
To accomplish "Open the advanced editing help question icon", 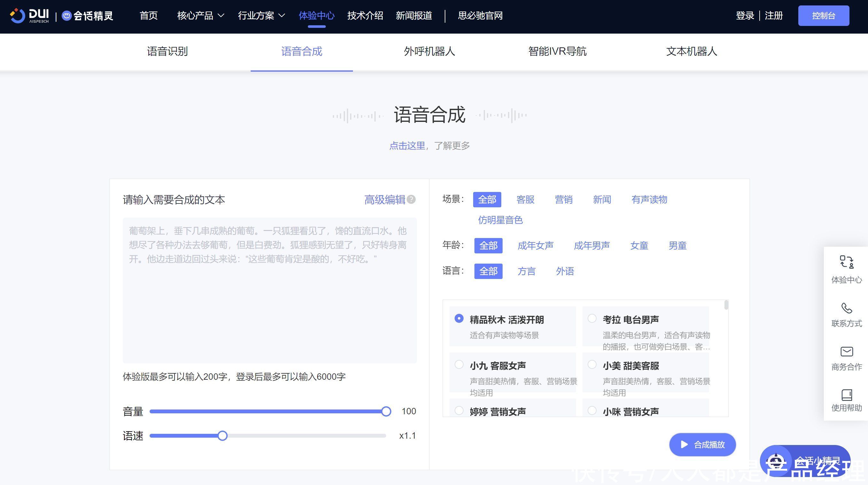I will (411, 200).
